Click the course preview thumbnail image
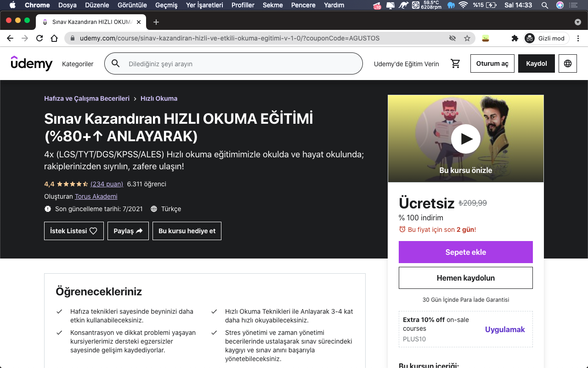The image size is (588, 368). (x=466, y=138)
